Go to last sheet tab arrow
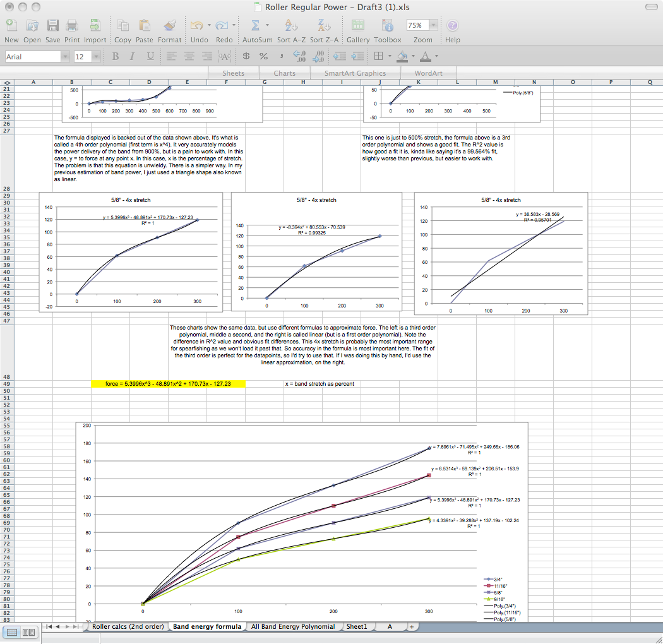This screenshot has height=644, width=663. 76,627
